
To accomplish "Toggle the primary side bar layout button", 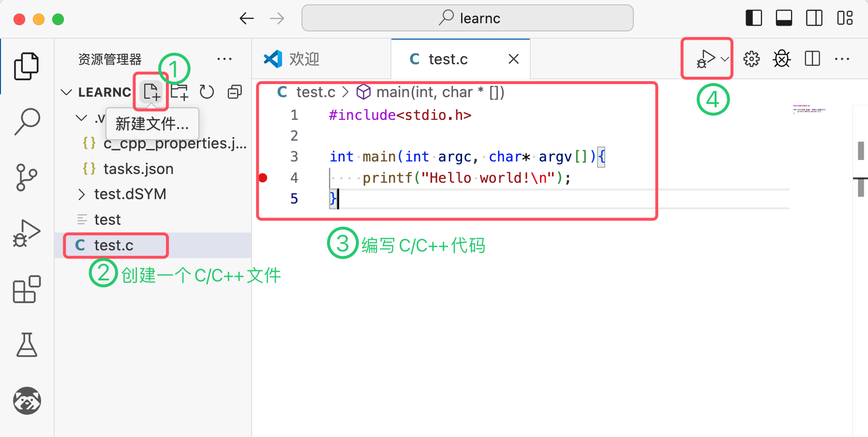I will point(754,18).
